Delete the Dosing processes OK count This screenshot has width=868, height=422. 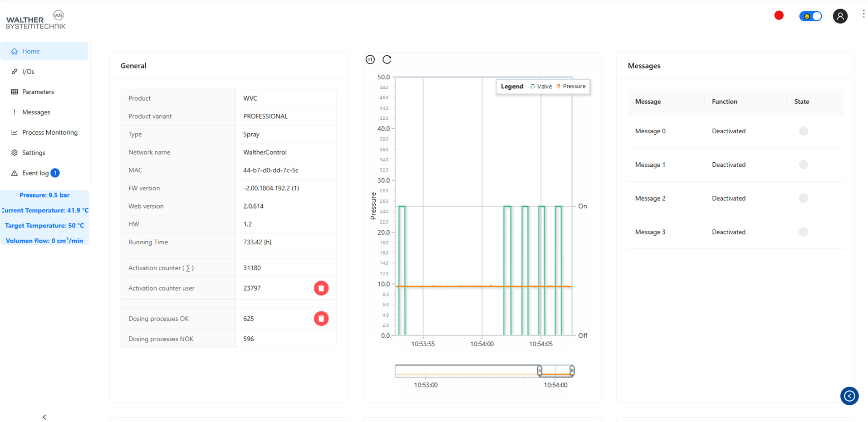(321, 319)
